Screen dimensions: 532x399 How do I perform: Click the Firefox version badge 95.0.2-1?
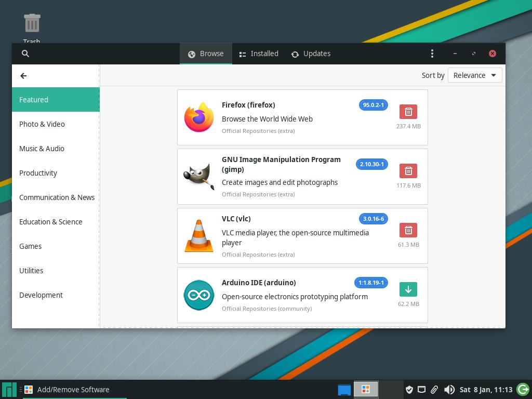[x=373, y=105]
